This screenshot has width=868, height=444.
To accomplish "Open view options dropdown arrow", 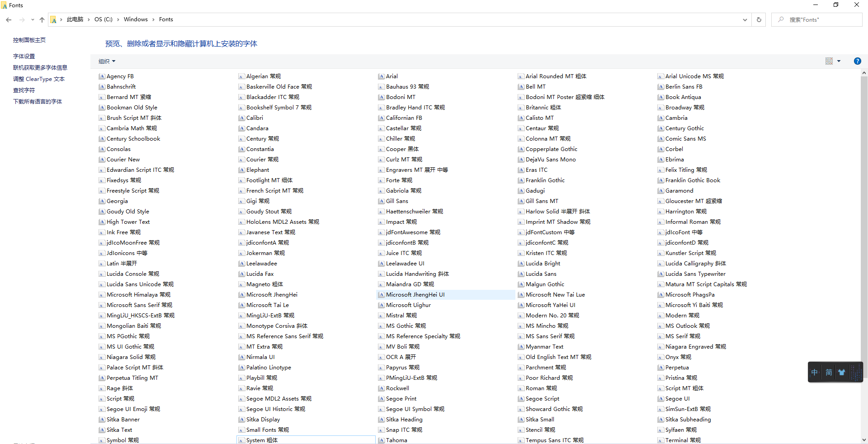I will pos(839,61).
